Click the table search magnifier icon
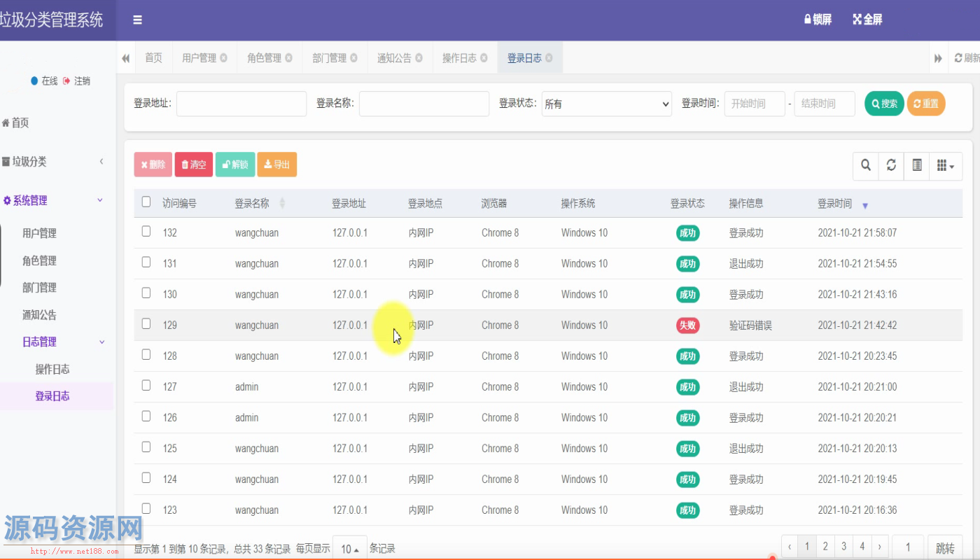The width and height of the screenshot is (980, 560). coord(866,165)
